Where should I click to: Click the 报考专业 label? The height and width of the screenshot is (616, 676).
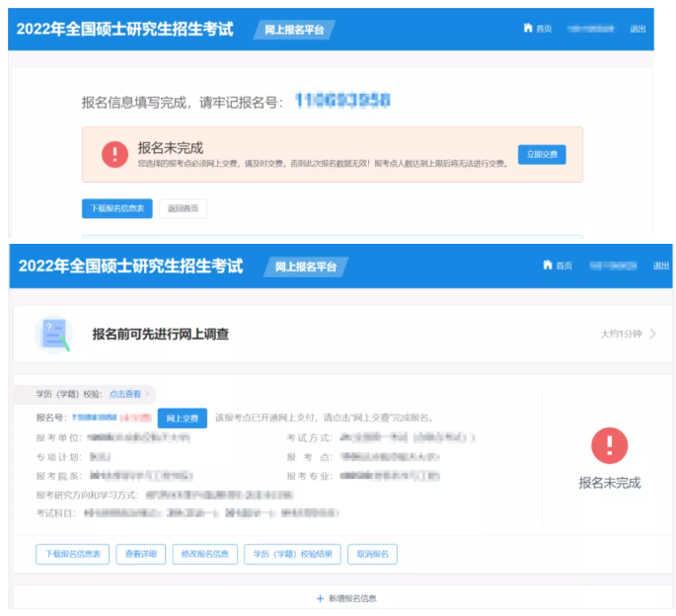[x=310, y=476]
